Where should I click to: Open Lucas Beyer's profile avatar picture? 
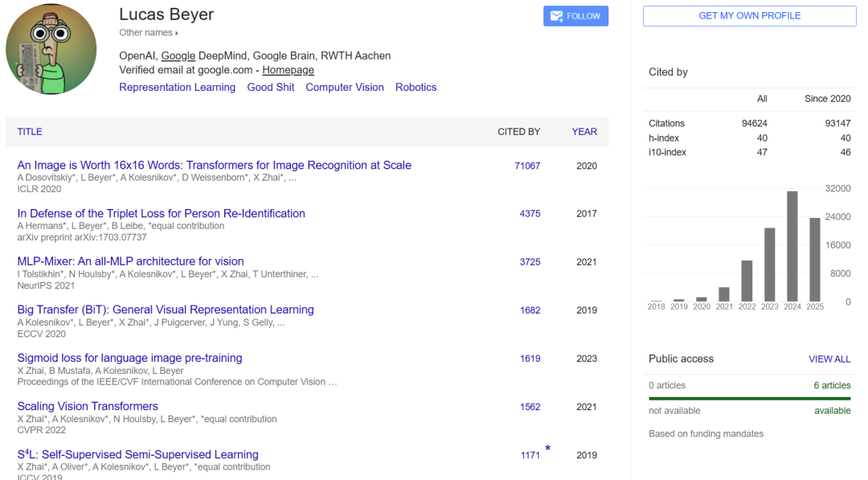[x=51, y=48]
